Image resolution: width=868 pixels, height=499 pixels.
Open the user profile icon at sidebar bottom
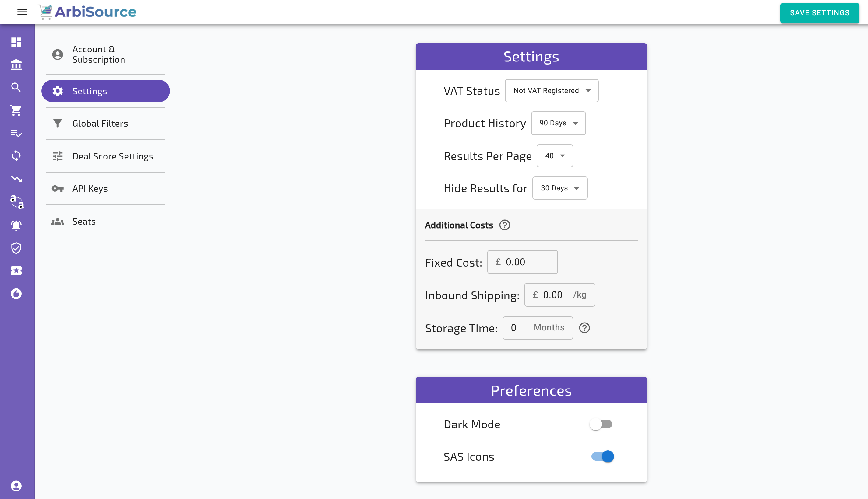tap(16, 486)
